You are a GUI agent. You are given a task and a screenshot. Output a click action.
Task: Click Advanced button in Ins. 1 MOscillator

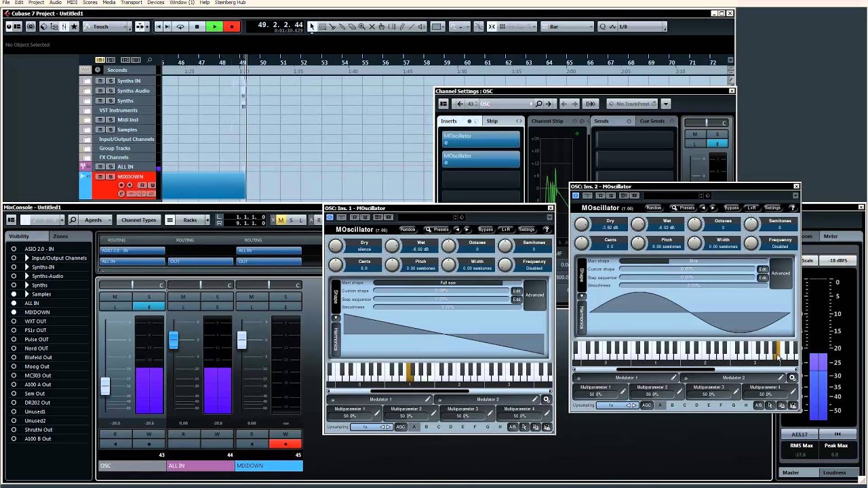tap(534, 296)
